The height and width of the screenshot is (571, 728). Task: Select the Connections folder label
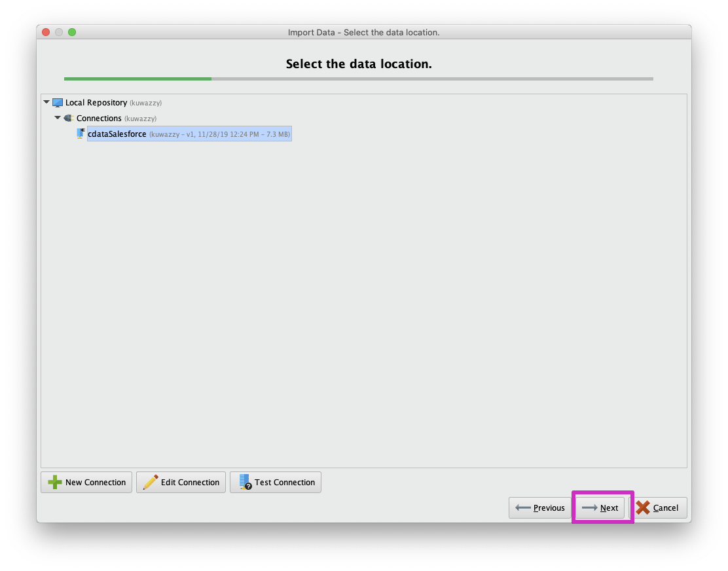point(99,119)
